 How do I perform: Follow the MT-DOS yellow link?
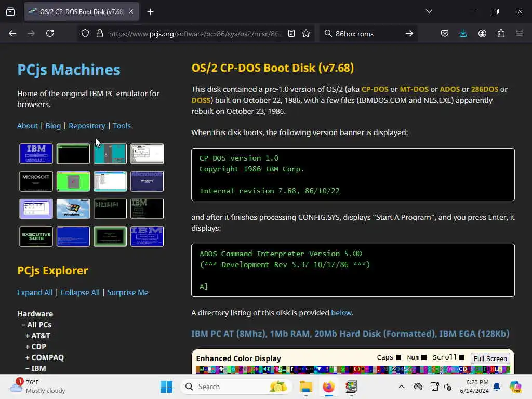(414, 89)
